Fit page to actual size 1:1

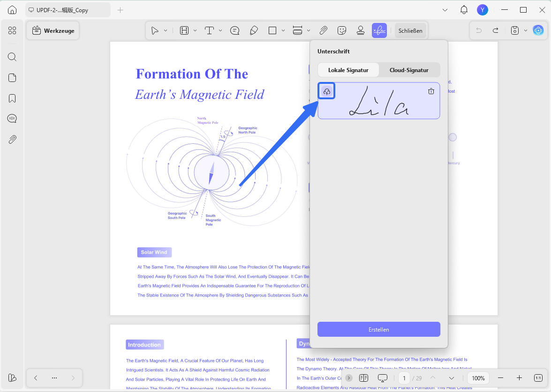538,378
